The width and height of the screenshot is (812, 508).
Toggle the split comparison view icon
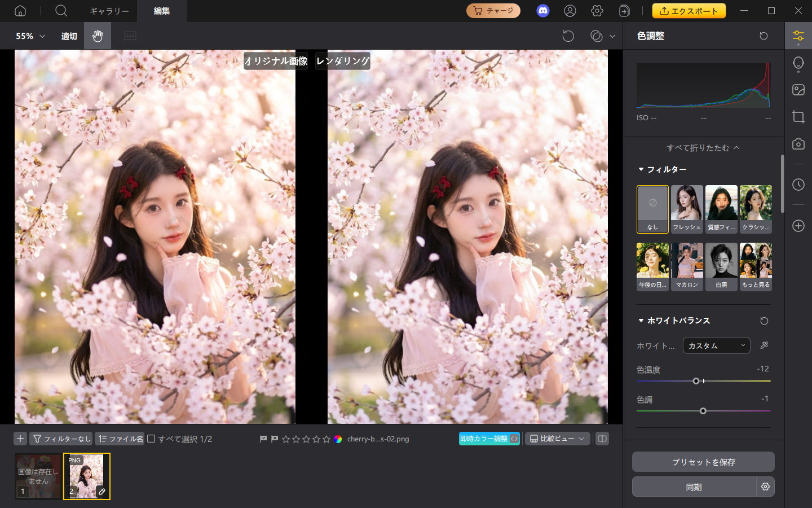click(602, 439)
